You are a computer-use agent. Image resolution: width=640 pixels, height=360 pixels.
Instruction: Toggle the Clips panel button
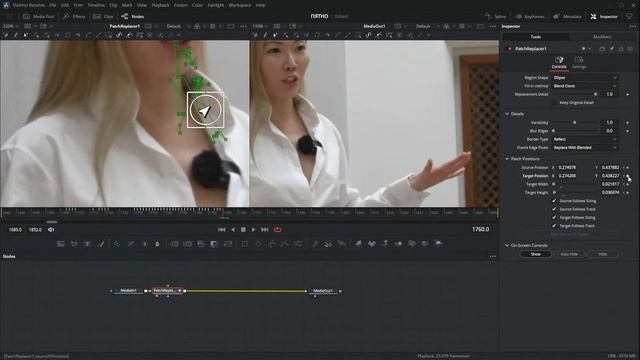[x=103, y=17]
